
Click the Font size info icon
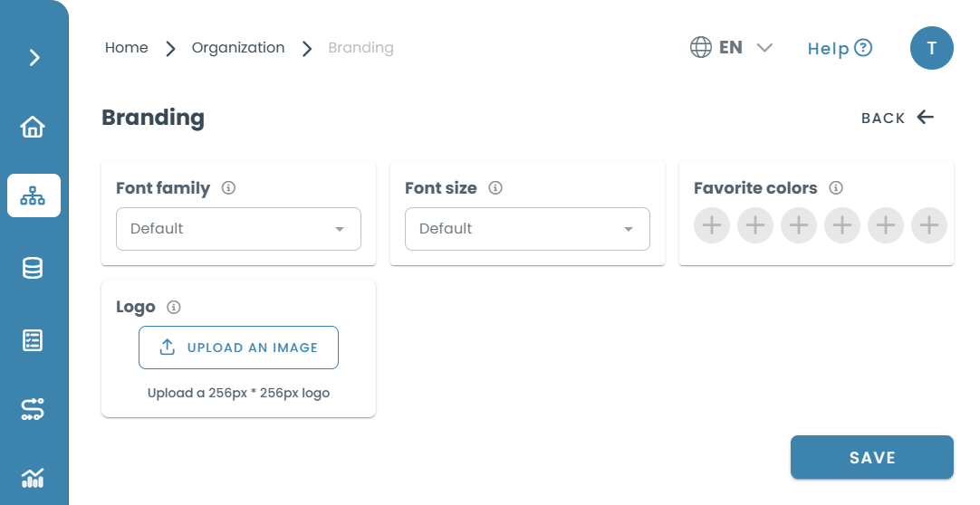pyautogui.click(x=495, y=187)
